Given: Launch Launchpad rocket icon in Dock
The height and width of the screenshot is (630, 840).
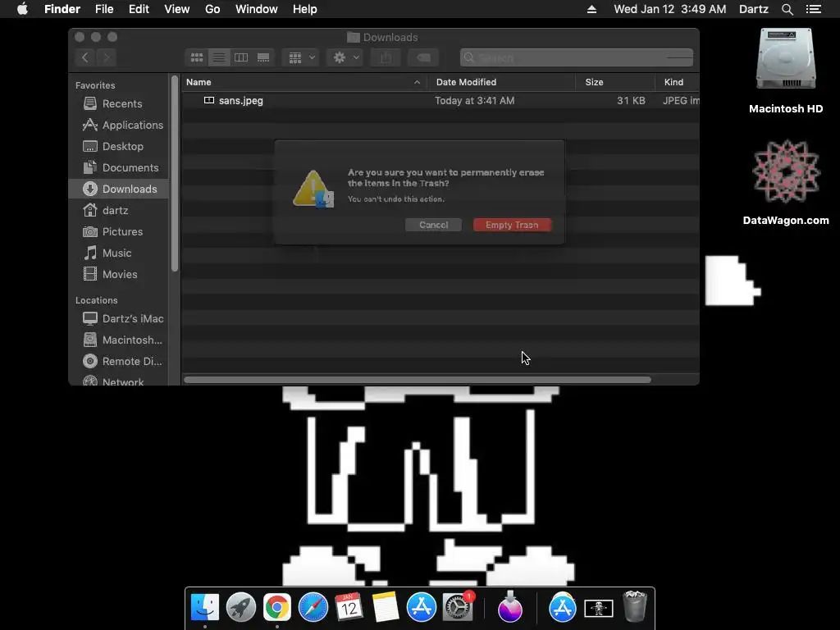Looking at the screenshot, I should (x=240, y=607).
